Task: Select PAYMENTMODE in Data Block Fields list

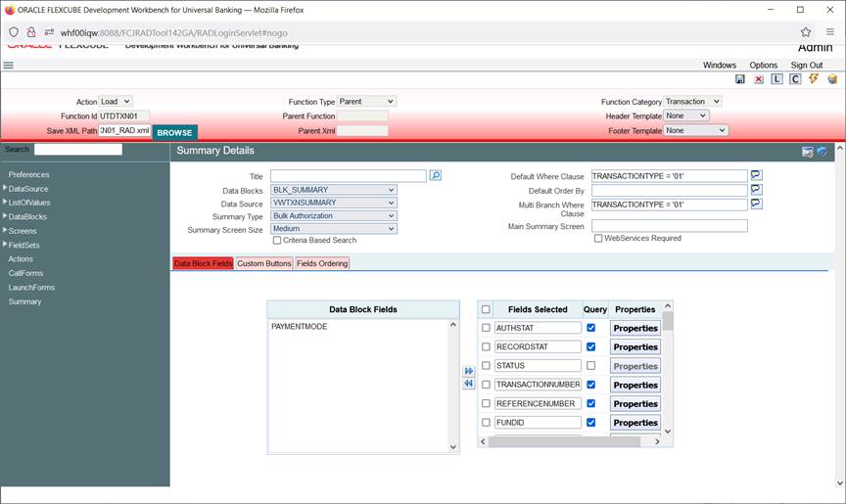Action: coord(299,327)
